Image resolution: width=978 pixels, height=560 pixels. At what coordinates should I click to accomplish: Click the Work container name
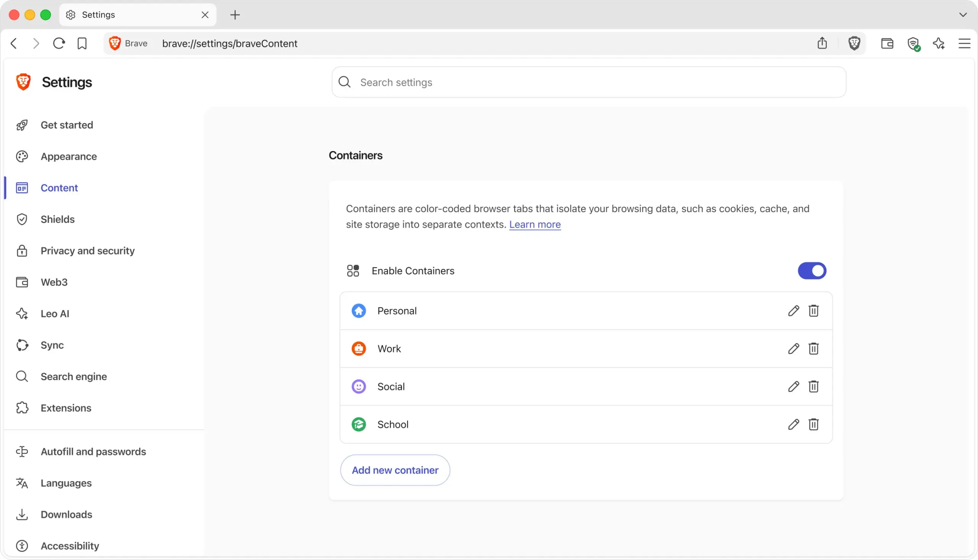389,349
